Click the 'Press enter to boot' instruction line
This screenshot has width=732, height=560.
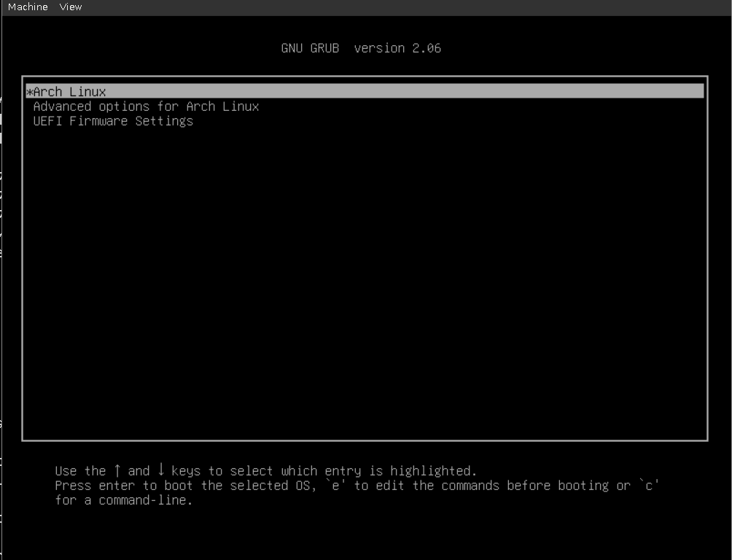coord(357,486)
